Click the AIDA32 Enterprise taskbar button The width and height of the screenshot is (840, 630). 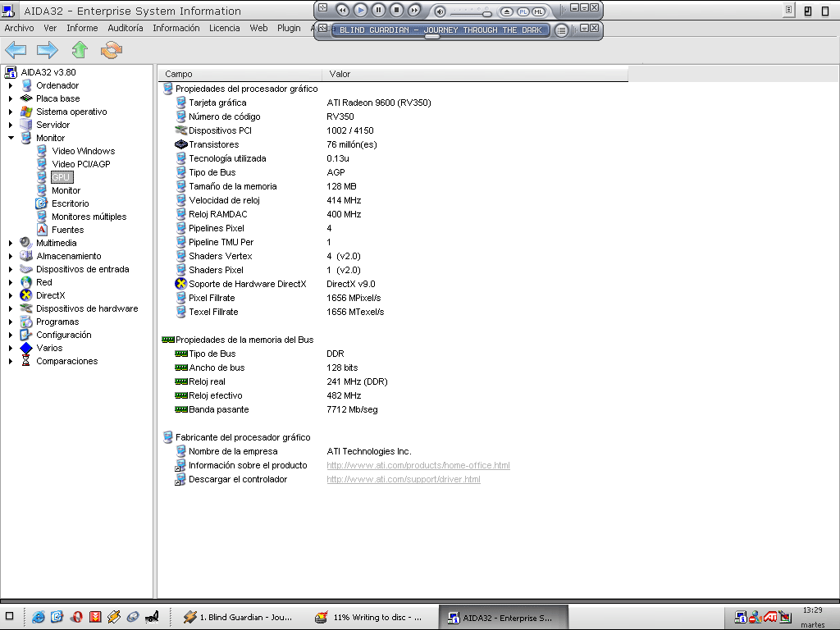(503, 617)
